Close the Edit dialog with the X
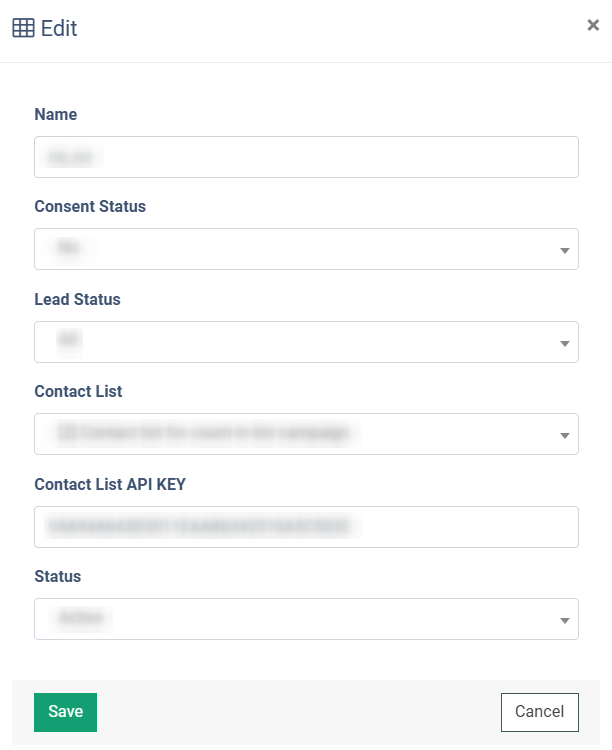612x750 pixels. pyautogui.click(x=593, y=26)
